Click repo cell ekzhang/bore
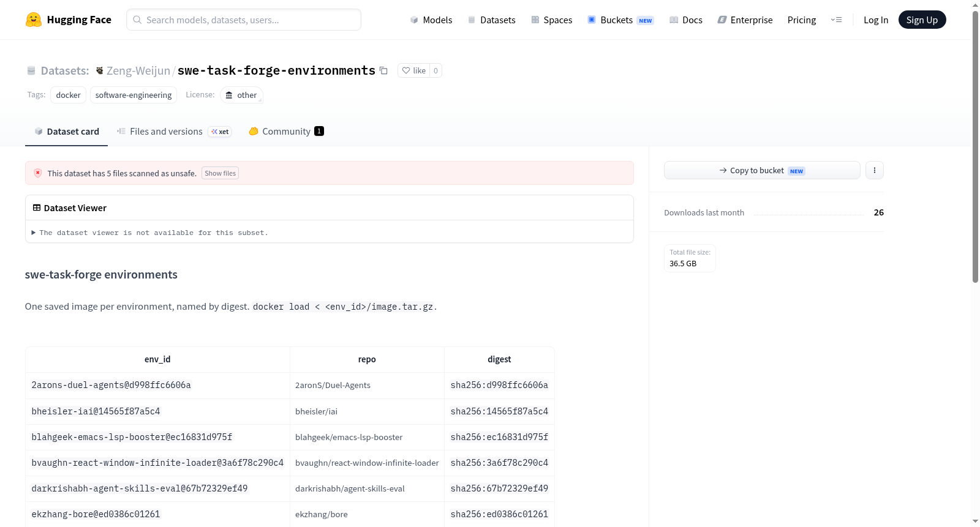 click(x=321, y=514)
